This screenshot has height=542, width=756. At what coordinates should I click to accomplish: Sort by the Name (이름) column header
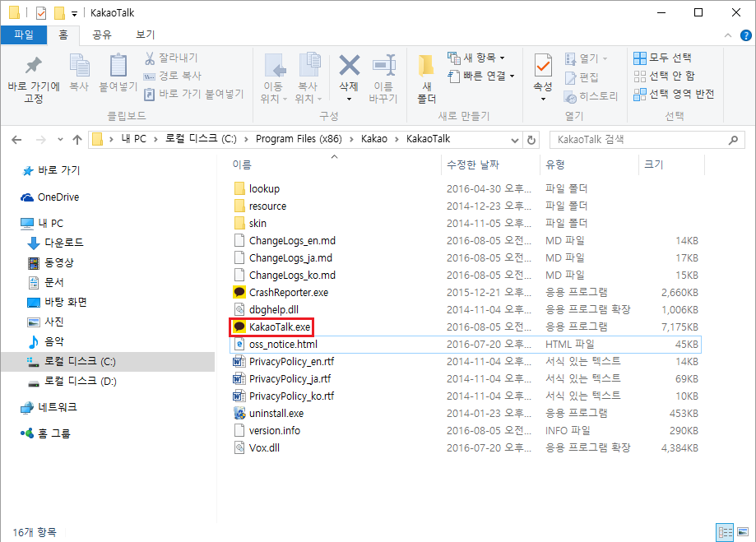[x=242, y=164]
